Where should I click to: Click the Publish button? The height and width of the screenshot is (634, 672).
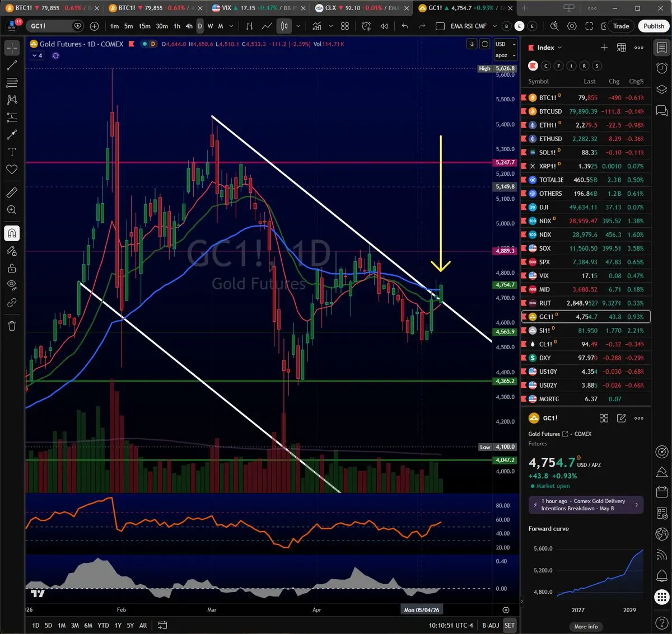coord(654,26)
